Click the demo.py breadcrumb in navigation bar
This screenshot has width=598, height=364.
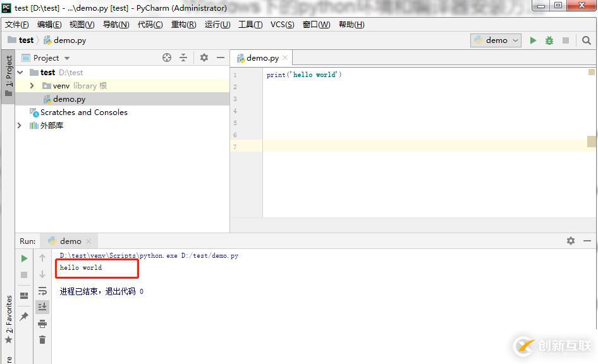coord(65,40)
